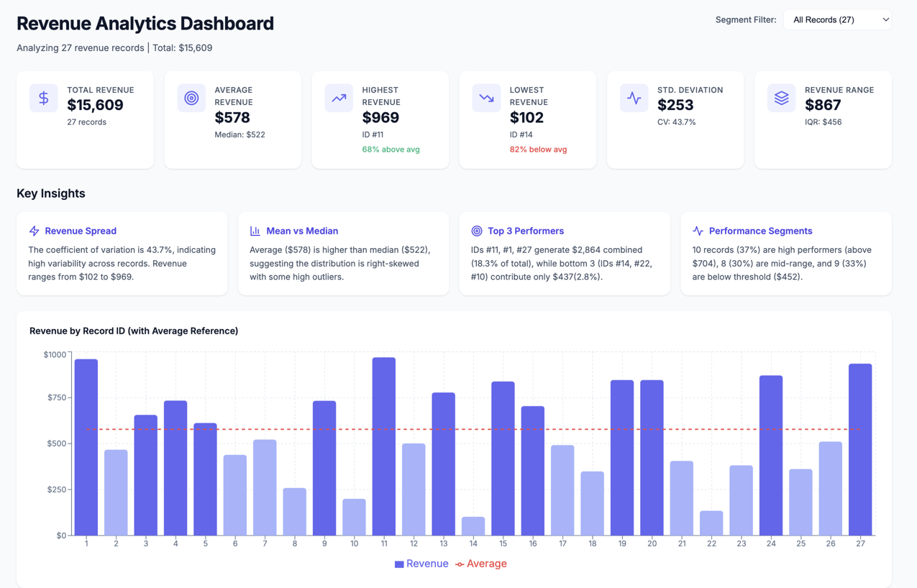Click the Performance Segments heading
917x588 pixels.
[760, 231]
